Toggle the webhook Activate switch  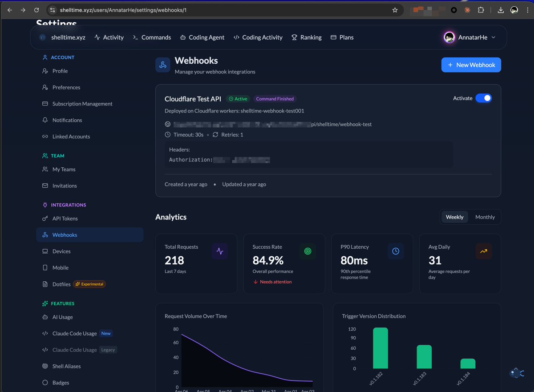pos(484,98)
